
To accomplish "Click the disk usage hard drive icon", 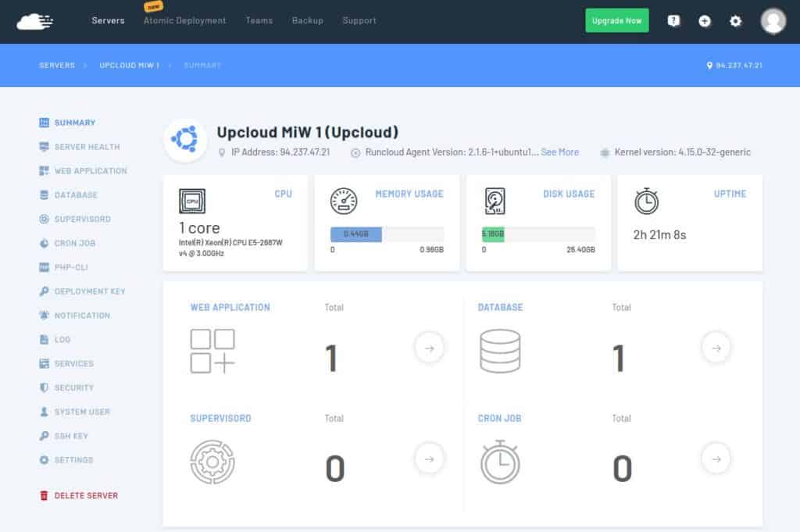I will [495, 201].
